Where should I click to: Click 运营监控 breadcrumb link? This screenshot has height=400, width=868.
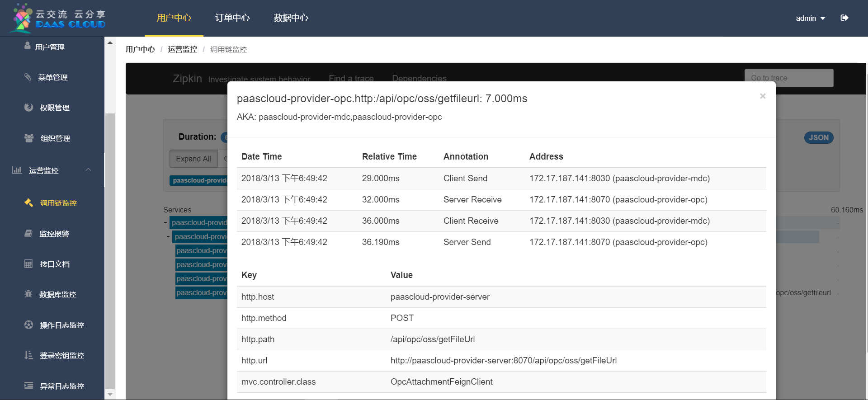pyautogui.click(x=183, y=49)
